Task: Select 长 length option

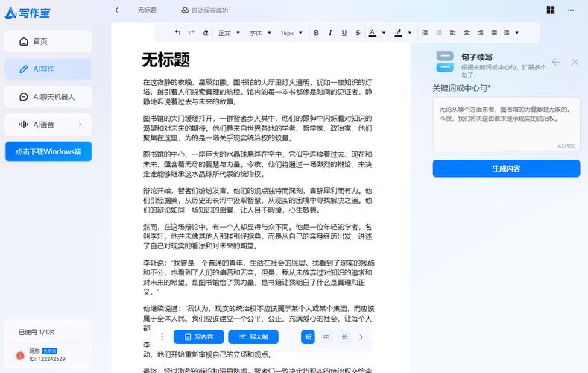Action: click(344, 337)
